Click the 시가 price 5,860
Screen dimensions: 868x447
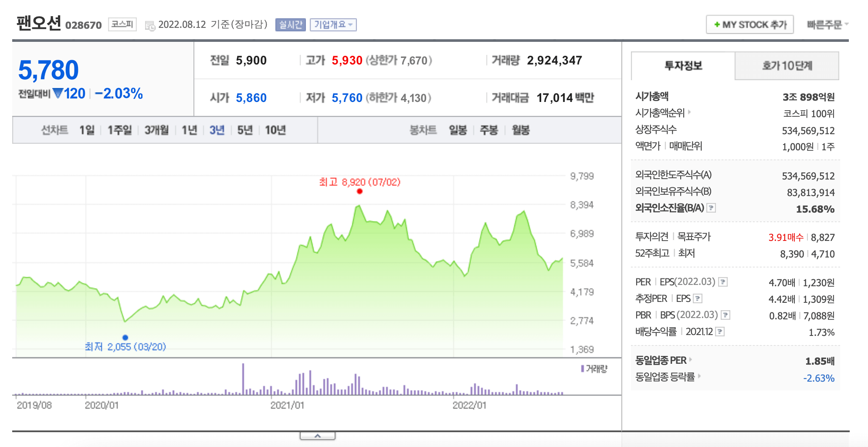pos(251,98)
